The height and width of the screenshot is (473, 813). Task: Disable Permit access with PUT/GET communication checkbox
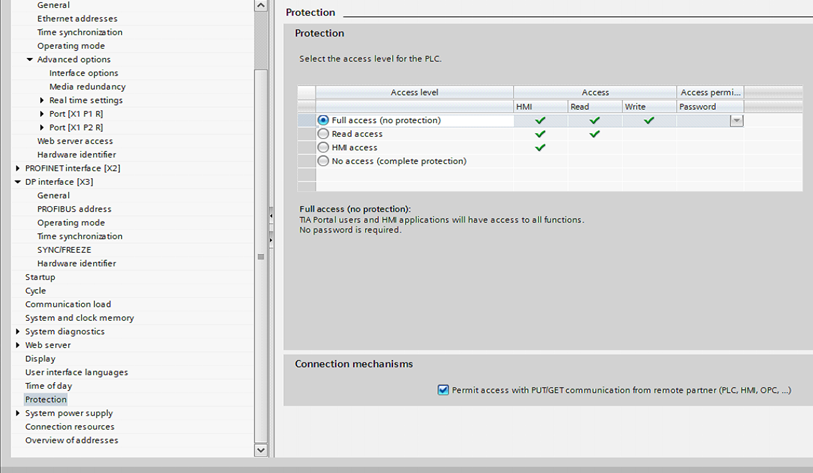point(443,390)
